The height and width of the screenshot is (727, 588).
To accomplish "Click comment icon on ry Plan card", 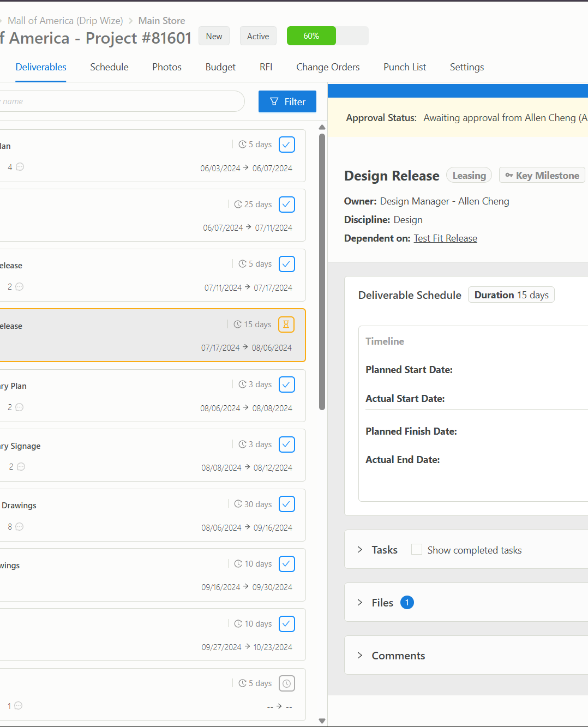I will [x=19, y=407].
